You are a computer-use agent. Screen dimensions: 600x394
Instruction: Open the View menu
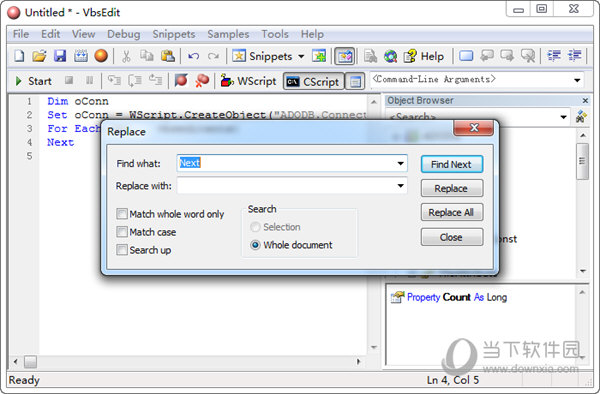tap(83, 34)
